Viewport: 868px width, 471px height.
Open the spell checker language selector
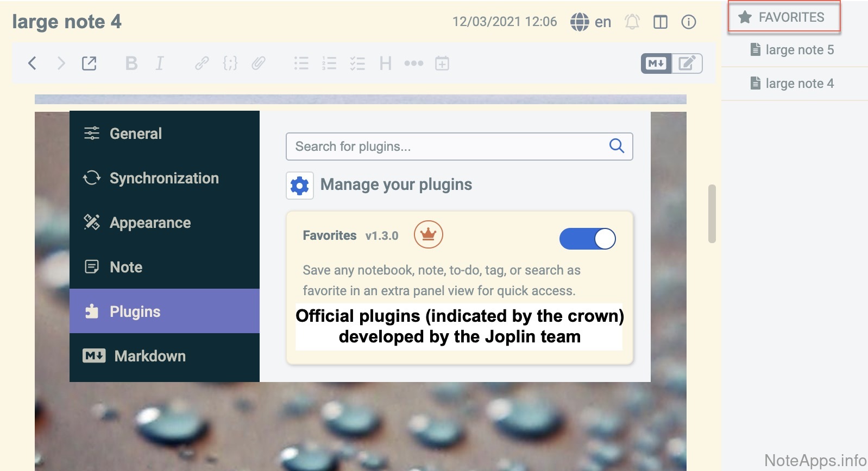590,22
